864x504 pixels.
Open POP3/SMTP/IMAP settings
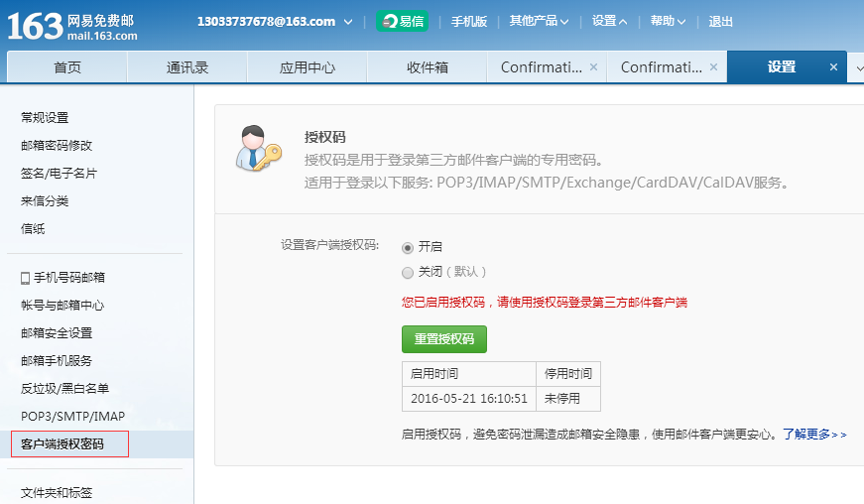(x=72, y=417)
